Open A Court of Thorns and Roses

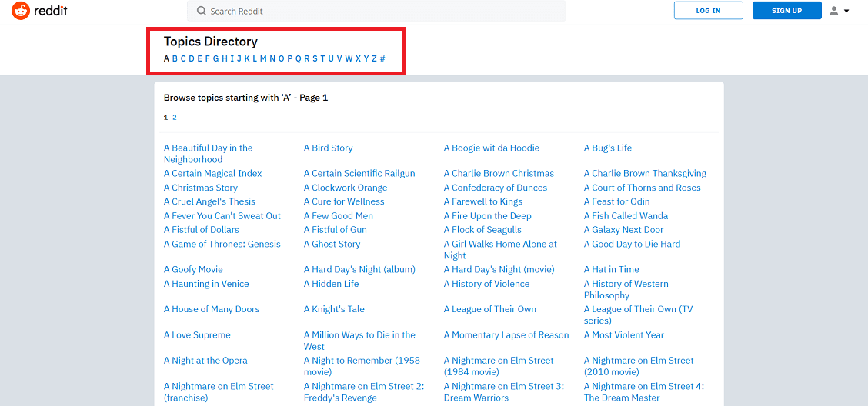[x=642, y=188]
